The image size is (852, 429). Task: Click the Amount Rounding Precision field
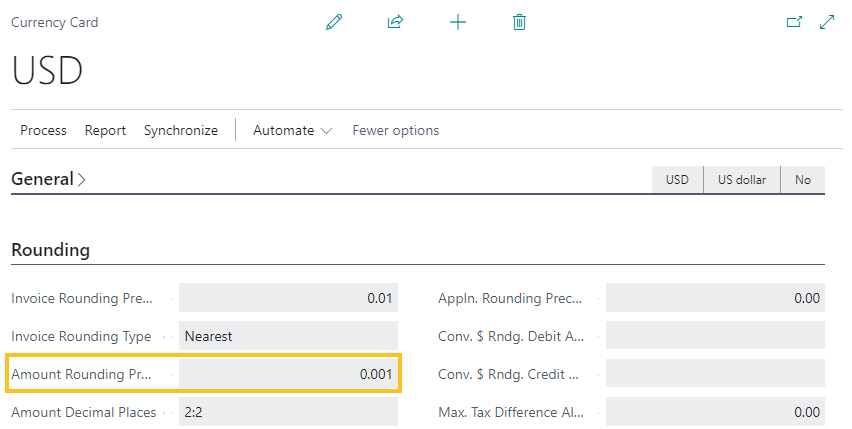289,374
